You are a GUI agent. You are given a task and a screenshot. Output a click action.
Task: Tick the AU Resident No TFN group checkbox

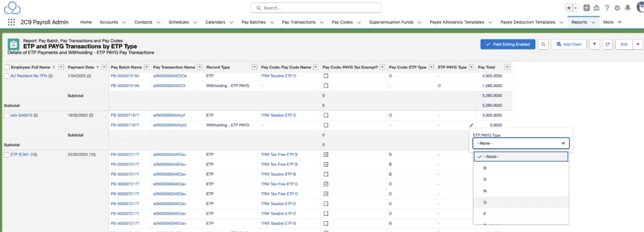pos(6,76)
